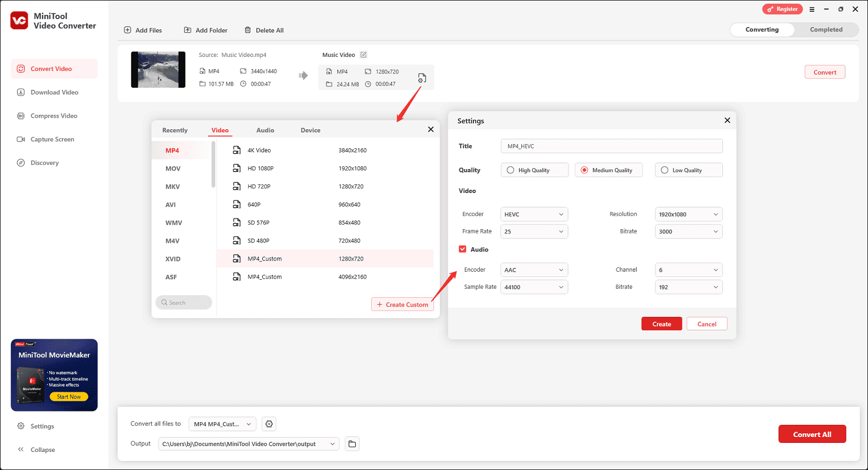Open the Channel 6 dropdown

689,270
